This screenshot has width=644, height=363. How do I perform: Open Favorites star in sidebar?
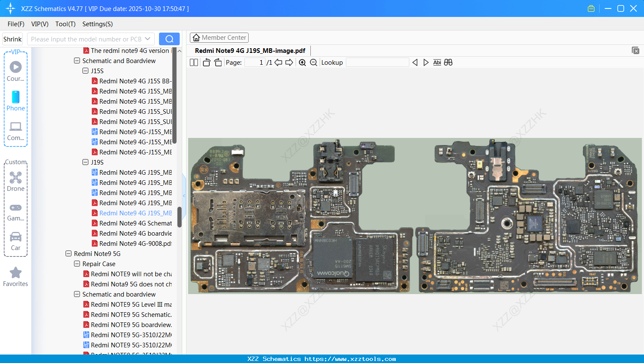click(16, 277)
